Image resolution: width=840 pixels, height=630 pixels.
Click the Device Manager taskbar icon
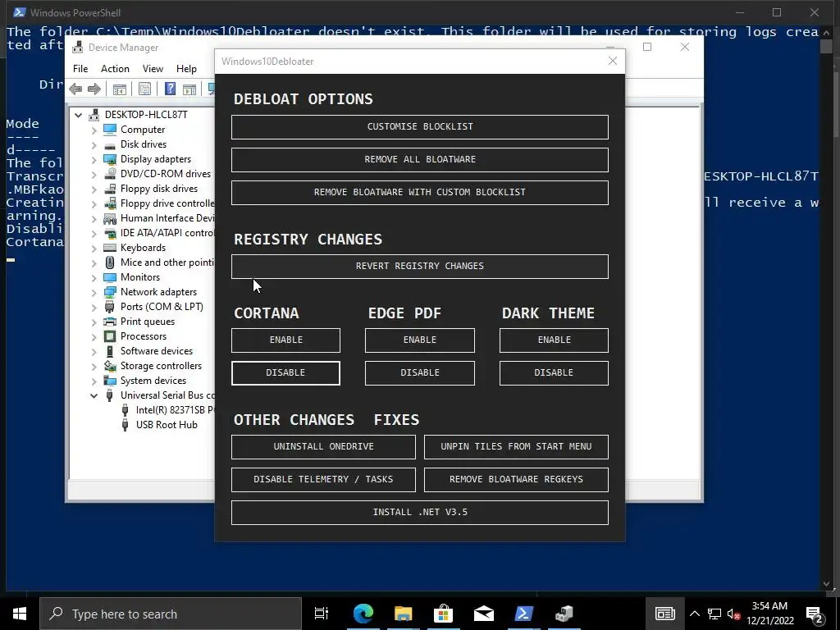pyautogui.click(x=564, y=614)
